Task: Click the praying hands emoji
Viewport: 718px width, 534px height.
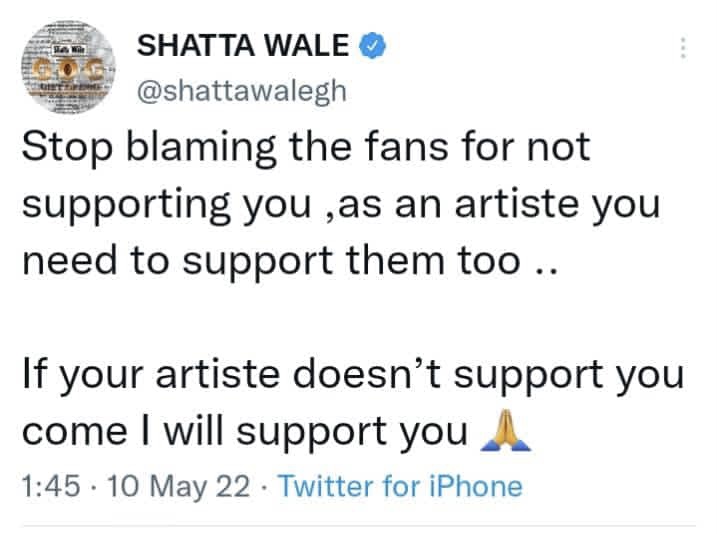Action: [x=505, y=430]
